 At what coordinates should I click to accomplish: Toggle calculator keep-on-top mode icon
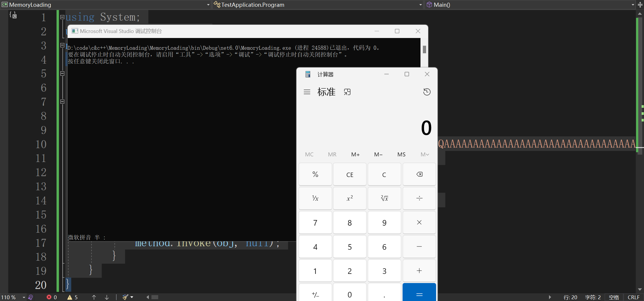pos(347,92)
